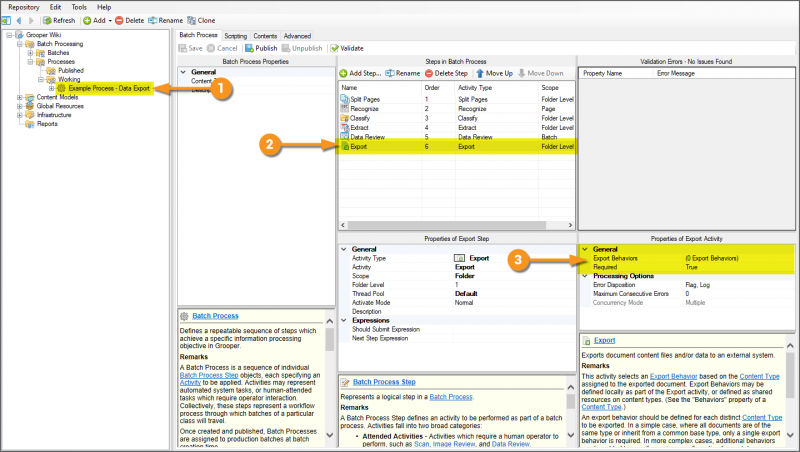Click the Save disk icon

182,48
